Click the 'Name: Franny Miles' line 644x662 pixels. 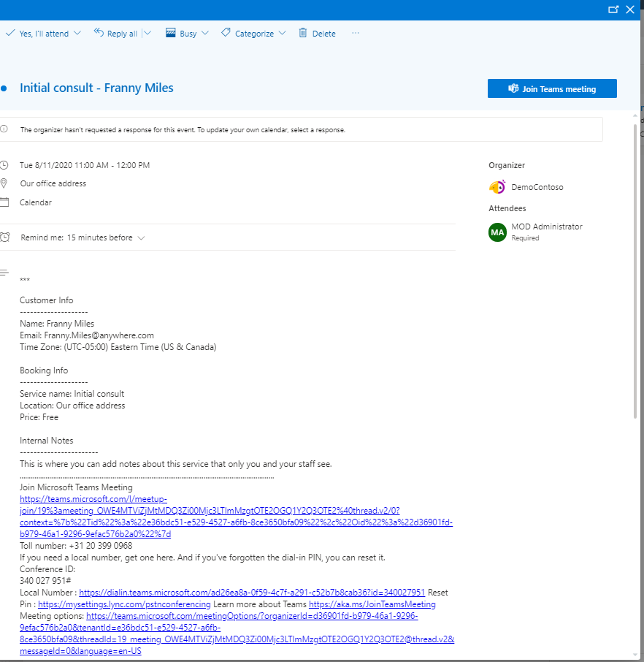point(57,324)
